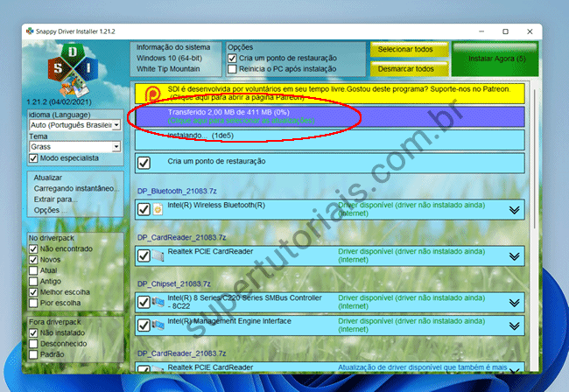This screenshot has height=392, width=569.
Task: Click the Snappy Driver Installer title bar icon
Action: [31, 31]
